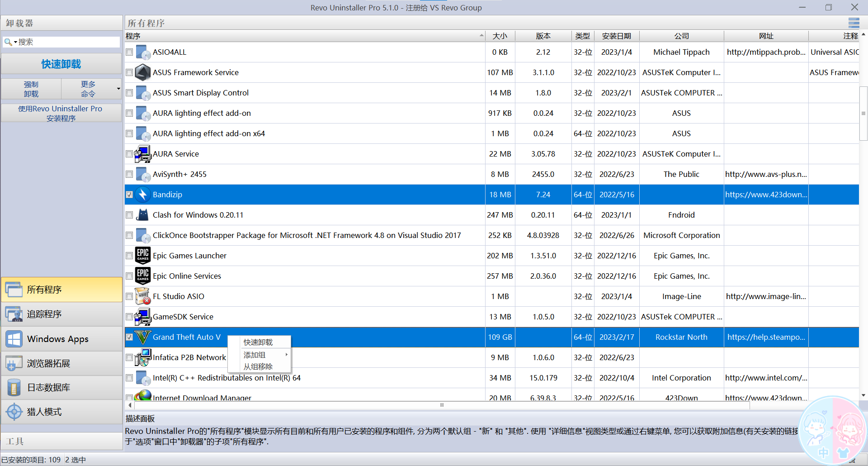Viewport: 868px width, 466px height.
Task: Check the Epic Online Services checkbox
Action: point(129,276)
